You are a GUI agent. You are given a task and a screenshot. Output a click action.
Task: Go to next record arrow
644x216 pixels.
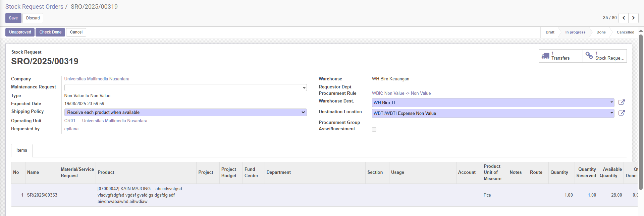[x=633, y=18]
